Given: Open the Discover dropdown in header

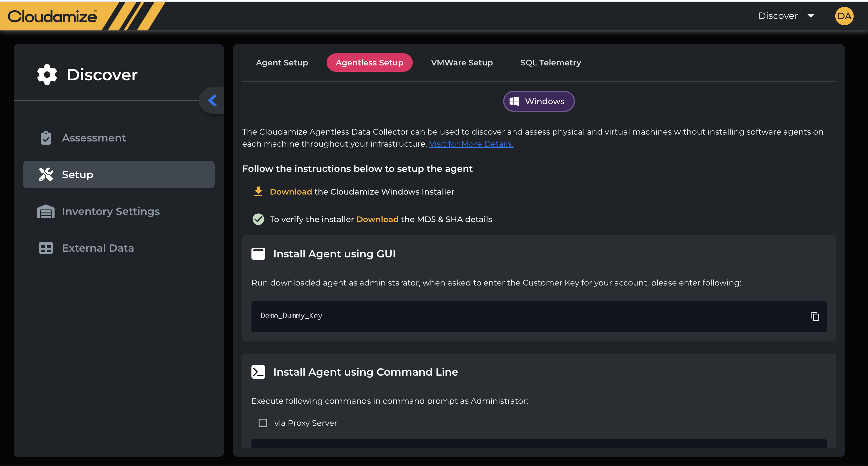Looking at the screenshot, I should 786,16.
